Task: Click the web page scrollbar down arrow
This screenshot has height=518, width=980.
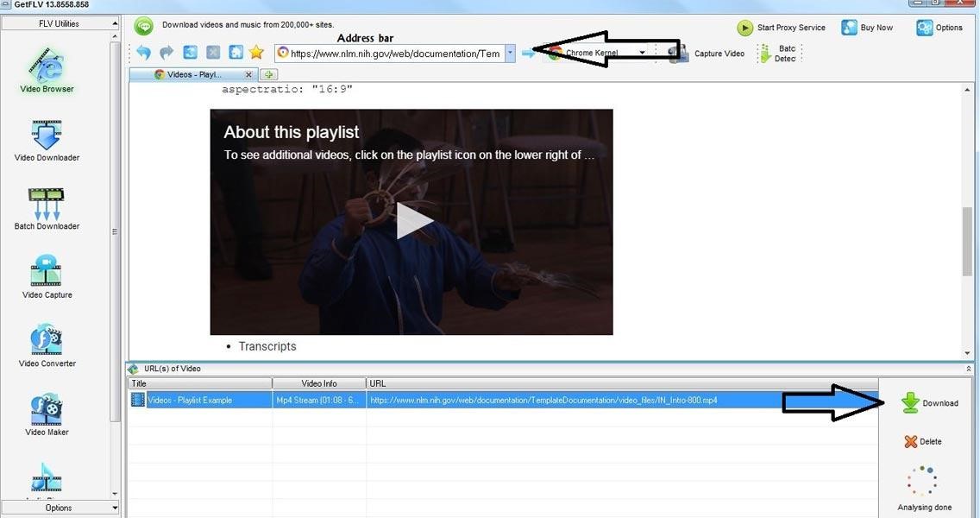Action: [968, 353]
